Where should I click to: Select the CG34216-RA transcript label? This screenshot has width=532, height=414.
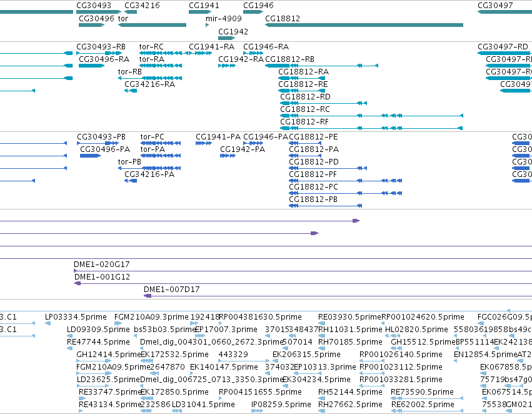click(149, 84)
